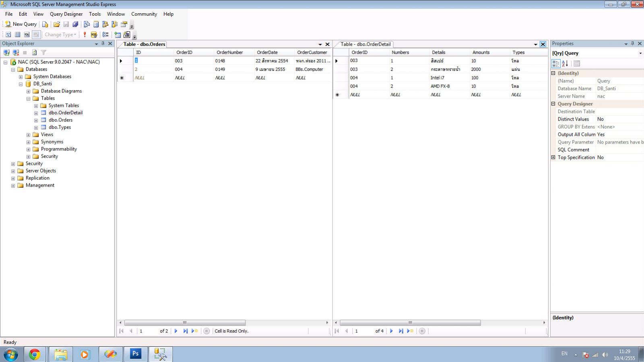This screenshot has height=362, width=644.
Task: Open the Community menu
Action: click(x=144, y=14)
